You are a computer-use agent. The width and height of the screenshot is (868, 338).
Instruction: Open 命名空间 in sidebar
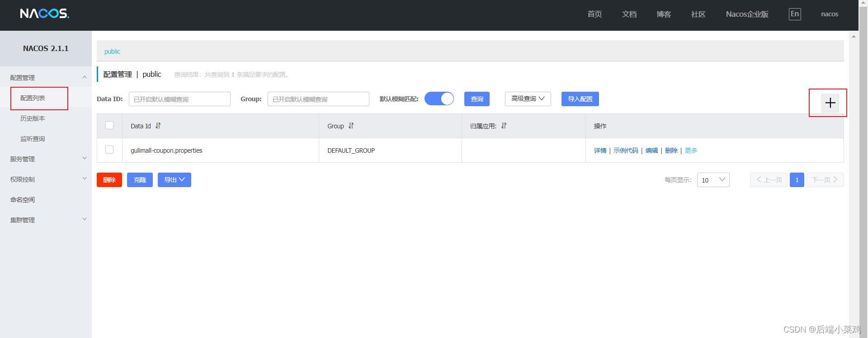(23, 200)
